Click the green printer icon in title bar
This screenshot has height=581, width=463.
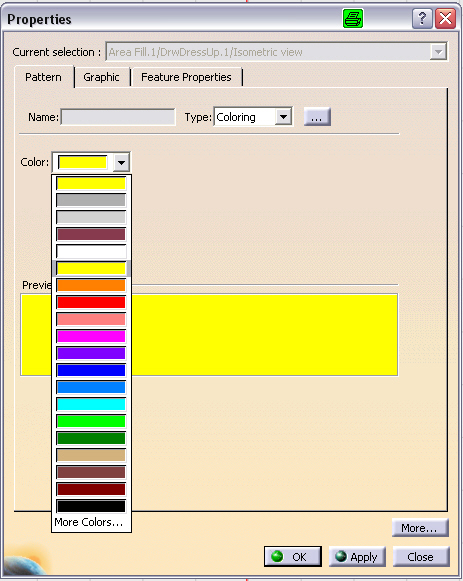353,19
